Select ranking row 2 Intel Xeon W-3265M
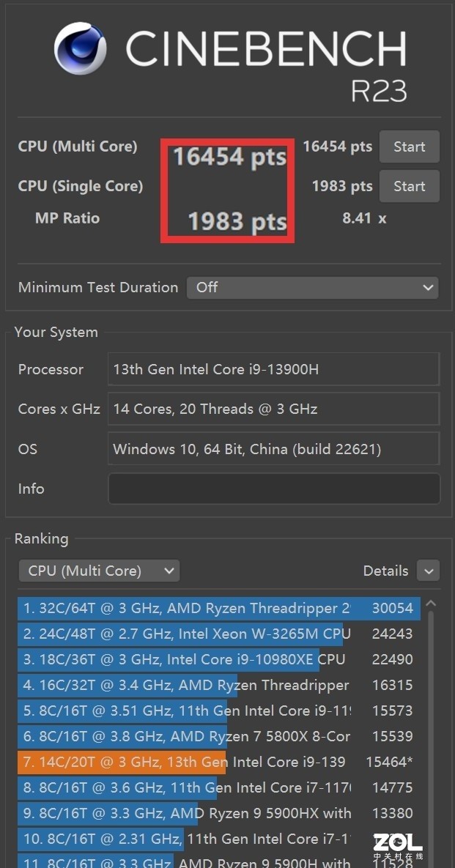This screenshot has height=868, width=455. coord(219,634)
